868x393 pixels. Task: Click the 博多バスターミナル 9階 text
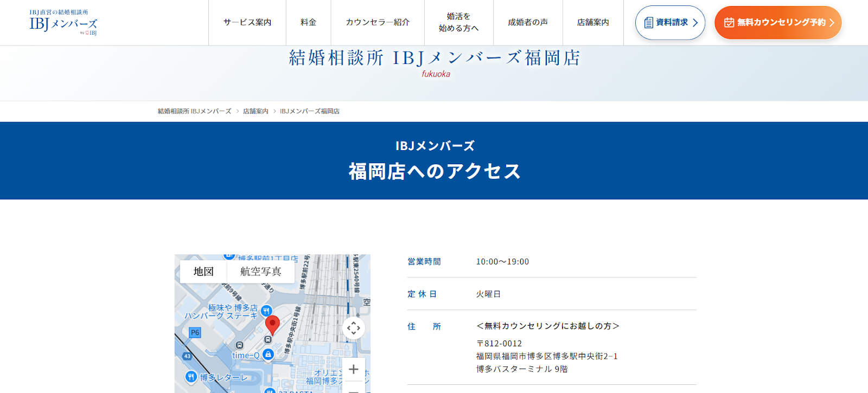tap(522, 369)
